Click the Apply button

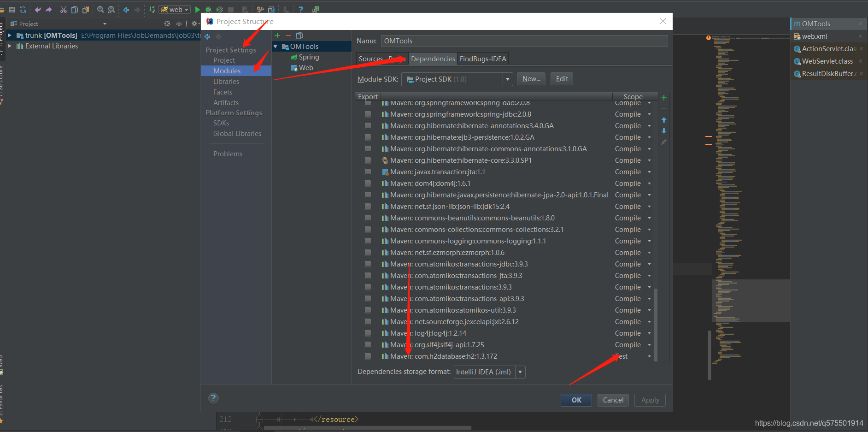[650, 400]
